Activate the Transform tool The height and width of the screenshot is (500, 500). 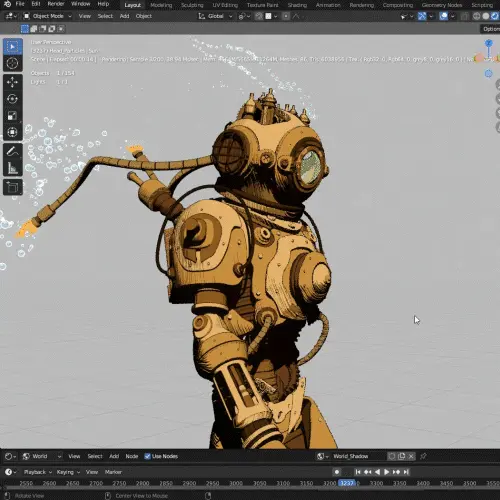tap(13, 132)
